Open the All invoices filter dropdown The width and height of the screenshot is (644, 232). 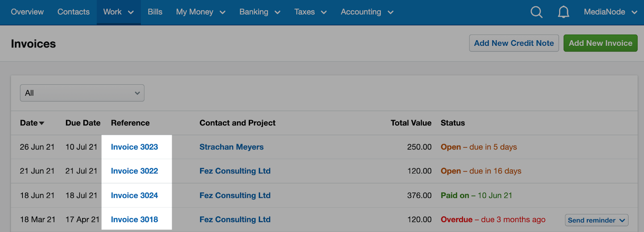[82, 93]
